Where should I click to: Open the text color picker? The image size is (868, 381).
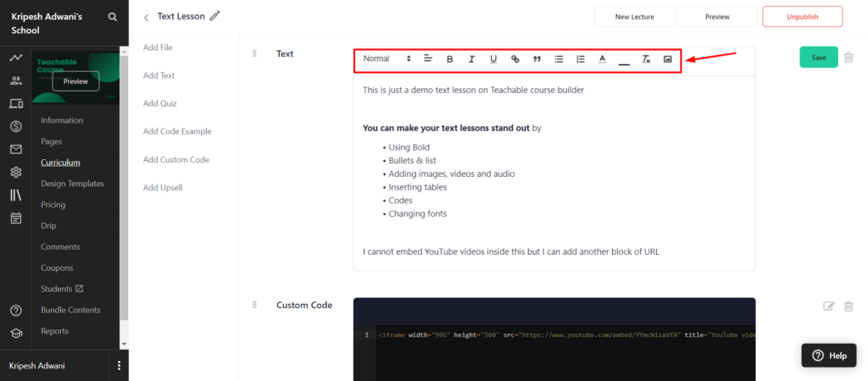click(x=603, y=59)
